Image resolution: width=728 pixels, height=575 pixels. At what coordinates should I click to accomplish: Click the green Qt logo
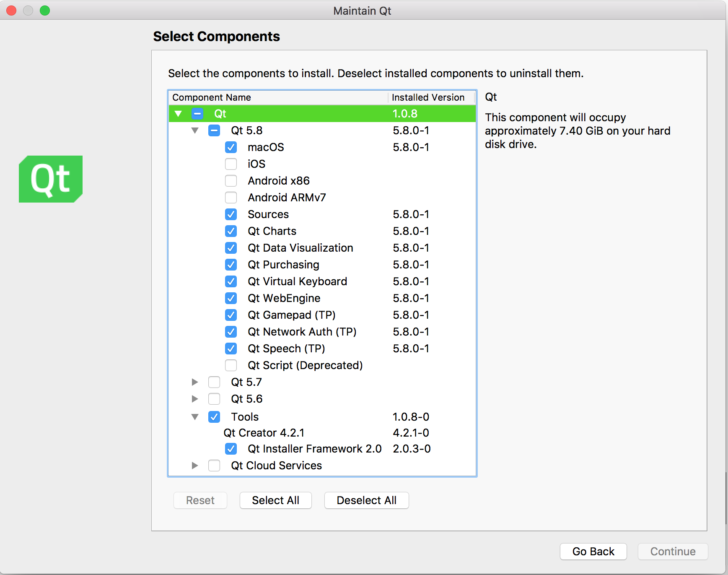51,179
